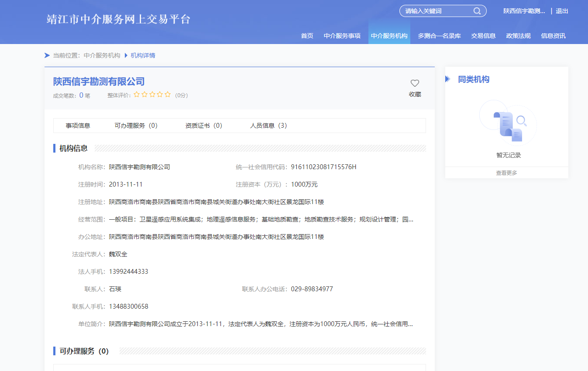
Task: Click the first rating star
Action: pos(137,94)
